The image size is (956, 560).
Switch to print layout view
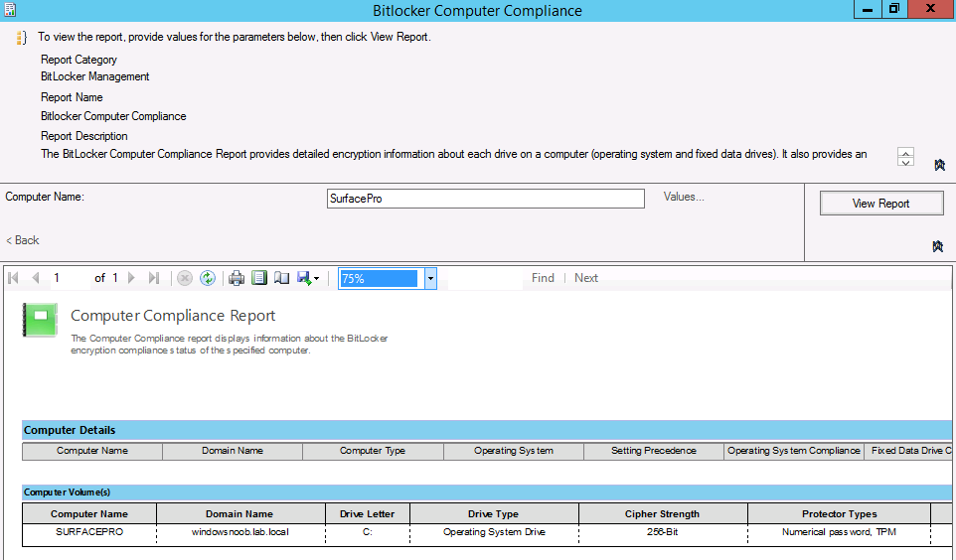point(259,278)
